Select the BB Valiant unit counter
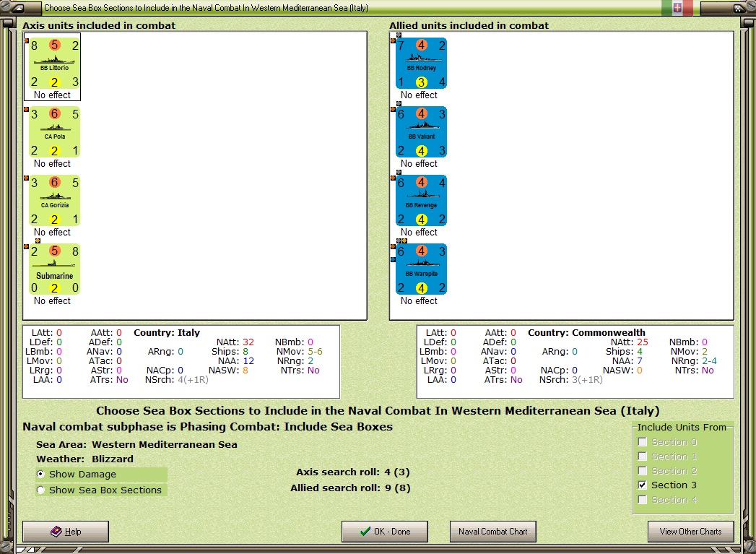Screen dimensions: 756x554 422,132
